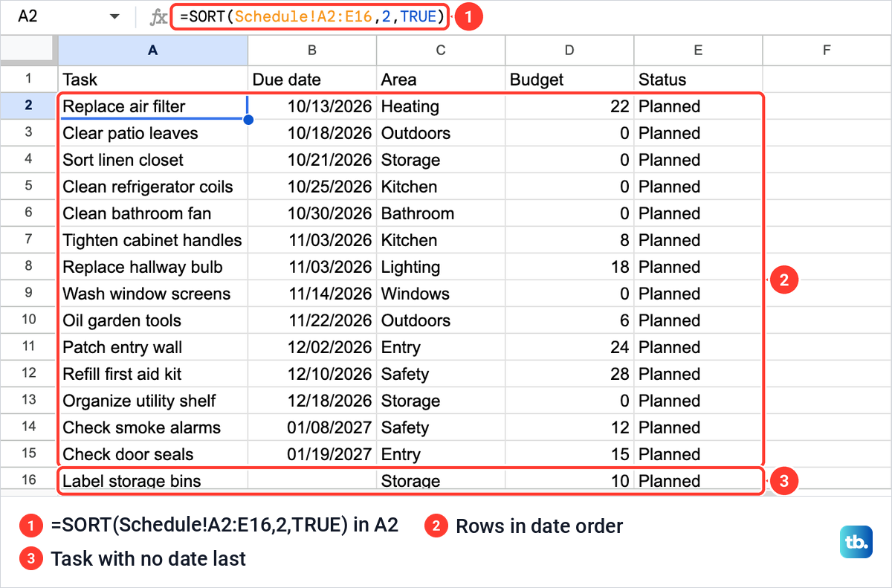Click the date cell 12/18/2026
The image size is (892, 588).
(x=312, y=401)
